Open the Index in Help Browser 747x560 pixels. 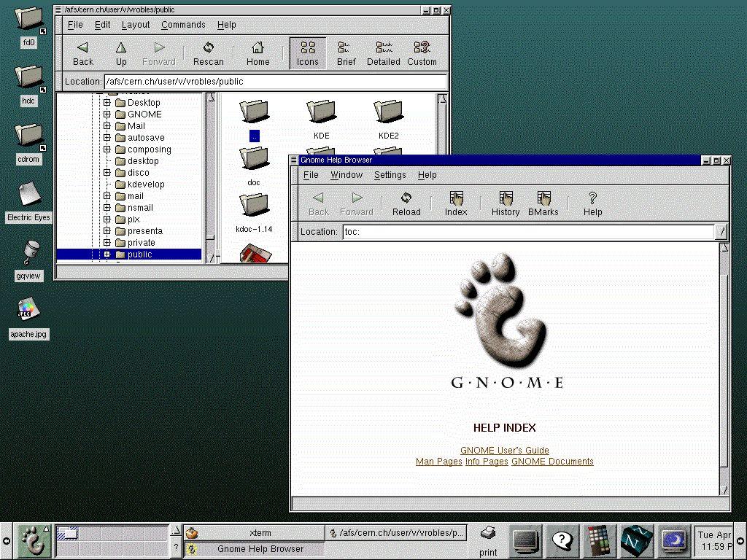pyautogui.click(x=456, y=204)
